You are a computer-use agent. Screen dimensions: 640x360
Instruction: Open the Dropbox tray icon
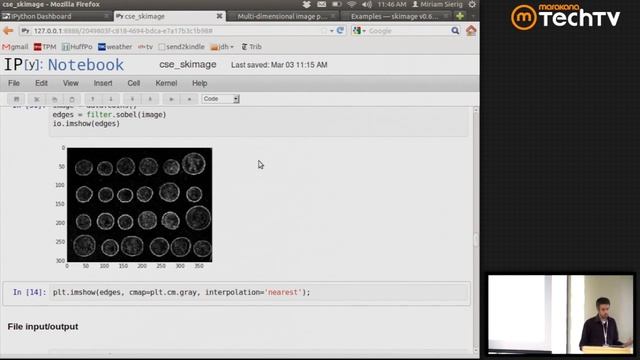pyautogui.click(x=307, y=4)
